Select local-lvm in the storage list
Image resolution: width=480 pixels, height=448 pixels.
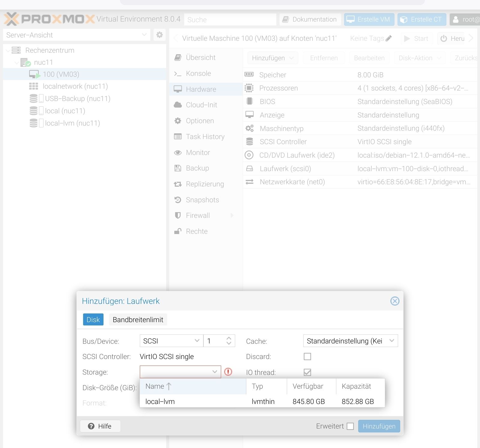[x=262, y=401]
